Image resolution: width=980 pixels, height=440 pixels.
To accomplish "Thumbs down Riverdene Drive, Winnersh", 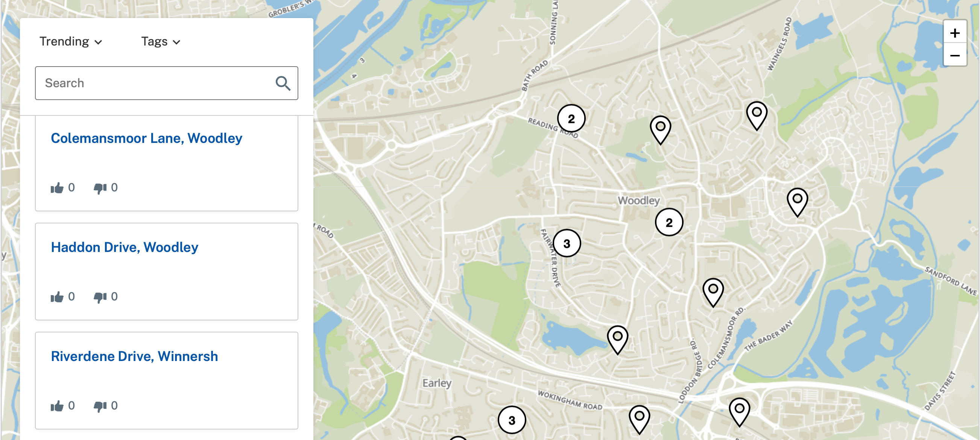I will (100, 406).
